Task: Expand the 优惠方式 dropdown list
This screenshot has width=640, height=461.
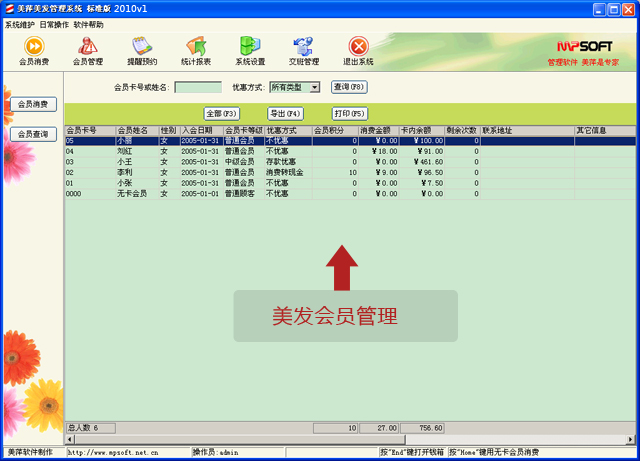Action: (314, 87)
